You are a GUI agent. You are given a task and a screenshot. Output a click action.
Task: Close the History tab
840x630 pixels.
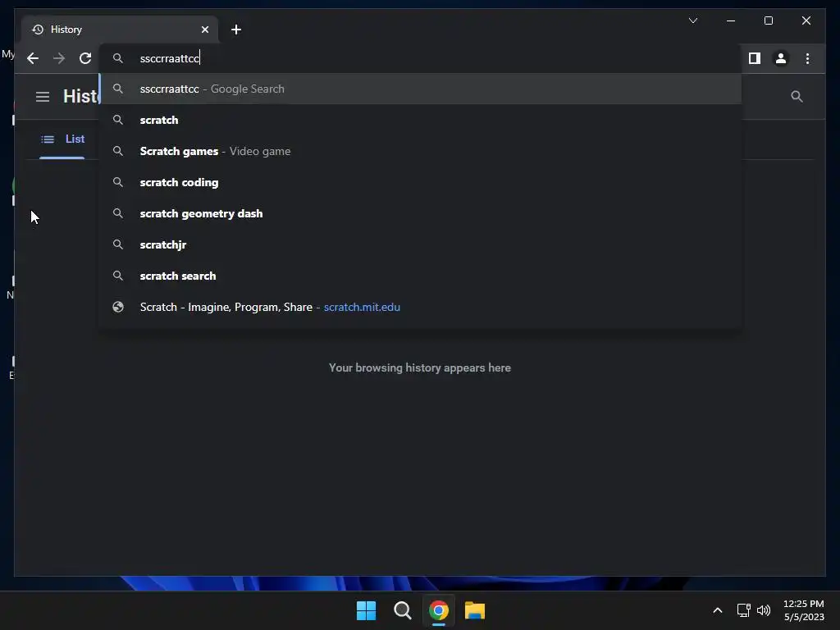tap(205, 30)
